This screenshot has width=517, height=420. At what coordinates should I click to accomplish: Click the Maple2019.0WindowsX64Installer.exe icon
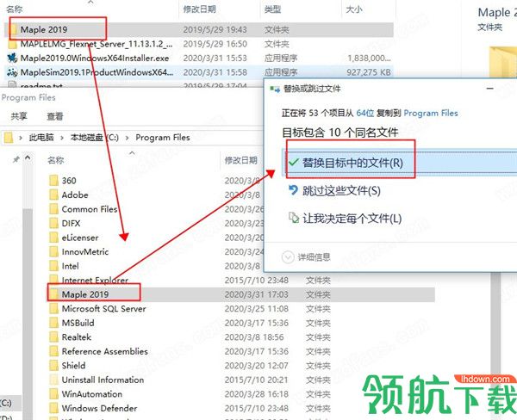[12, 58]
